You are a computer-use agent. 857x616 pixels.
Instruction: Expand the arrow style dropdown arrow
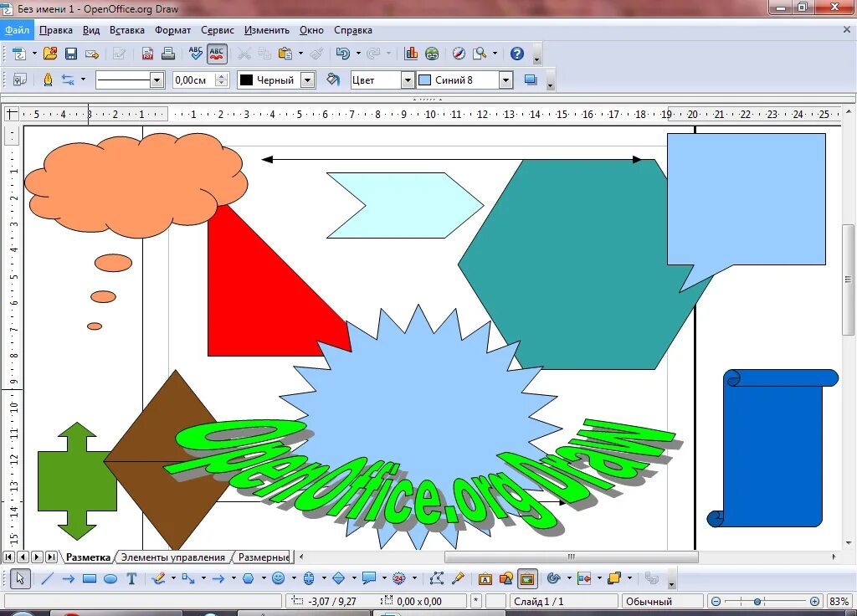click(x=83, y=80)
